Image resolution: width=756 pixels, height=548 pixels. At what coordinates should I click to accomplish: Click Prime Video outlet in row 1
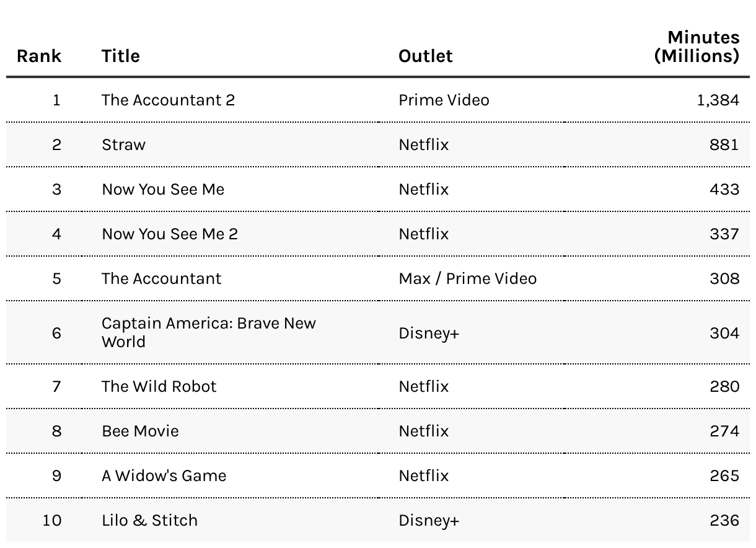tap(444, 100)
